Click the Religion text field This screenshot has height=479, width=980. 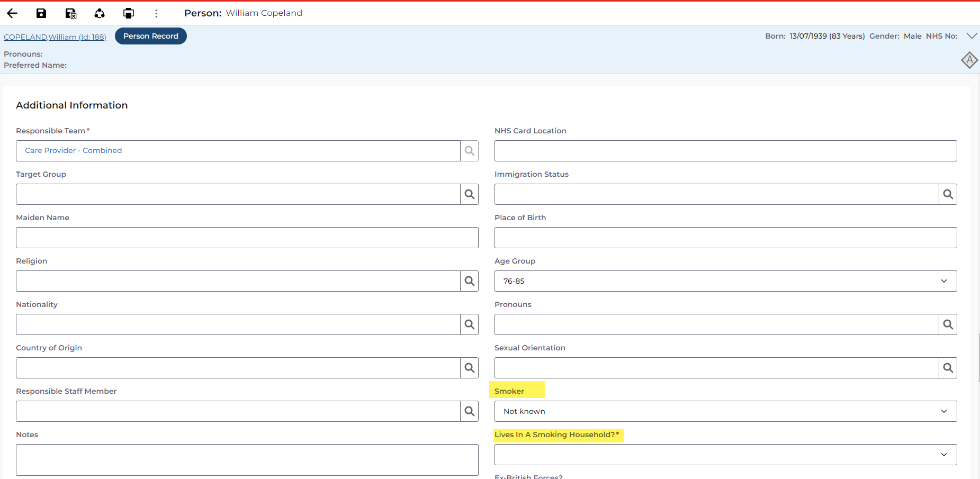point(238,281)
